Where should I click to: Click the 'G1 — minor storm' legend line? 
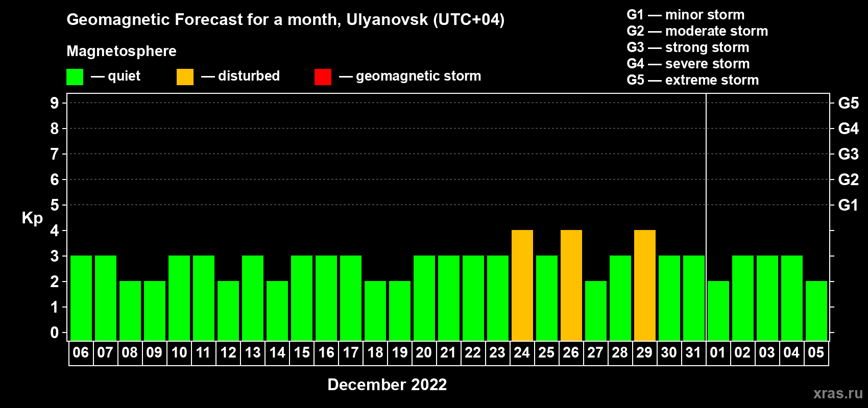point(686,15)
